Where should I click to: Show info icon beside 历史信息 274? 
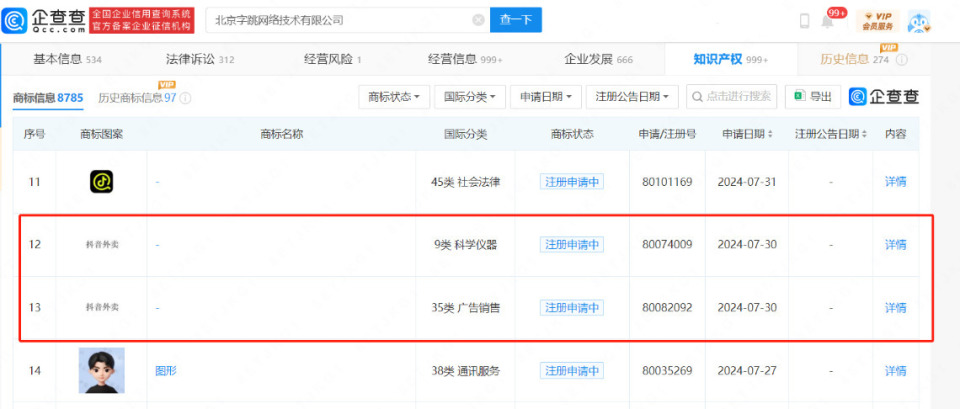pos(902,59)
